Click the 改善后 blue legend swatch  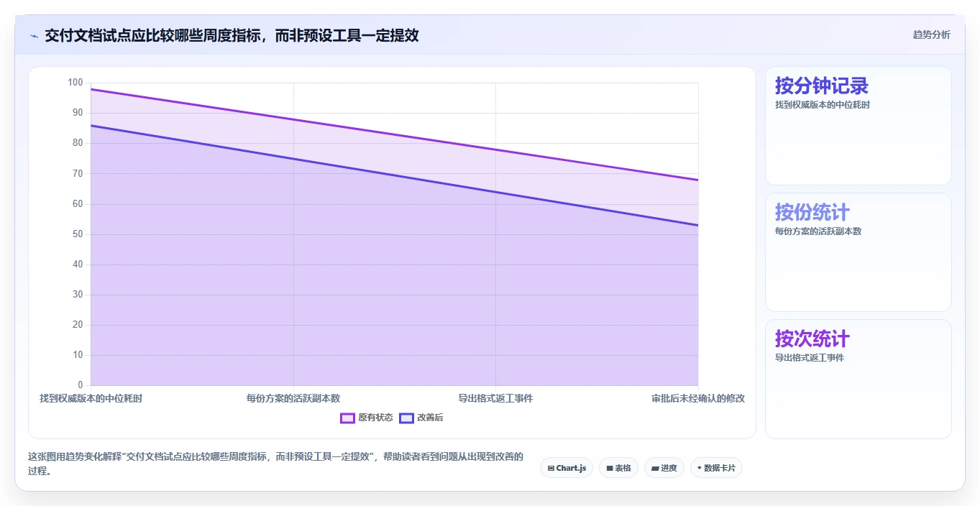pos(407,418)
